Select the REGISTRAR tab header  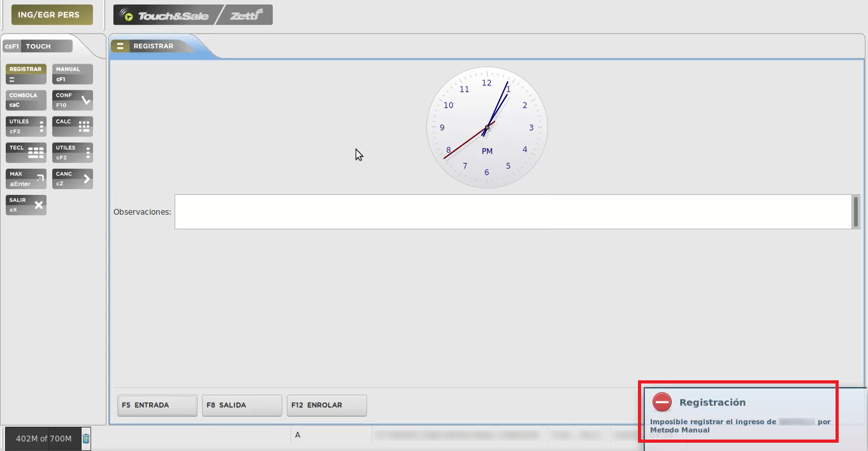tap(153, 46)
